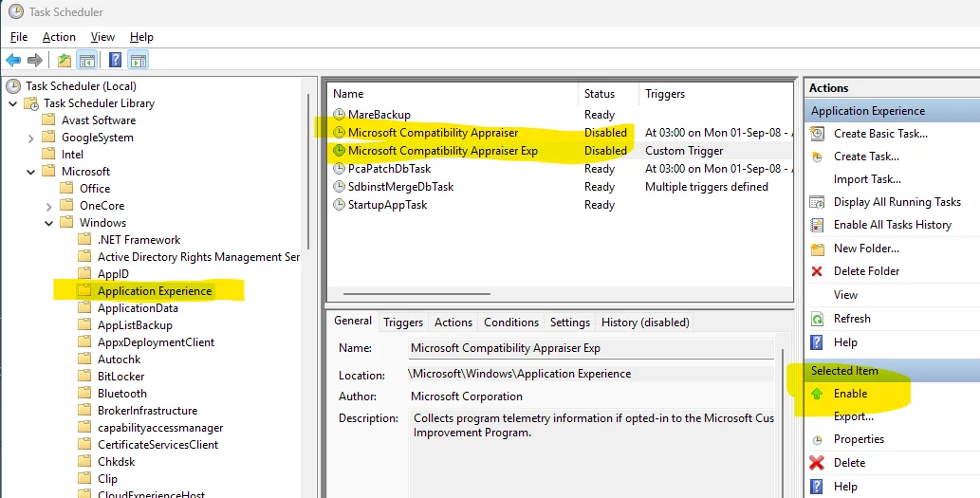The height and width of the screenshot is (498, 980).
Task: Click the tree pane vertical scrollbar
Action: point(308,172)
